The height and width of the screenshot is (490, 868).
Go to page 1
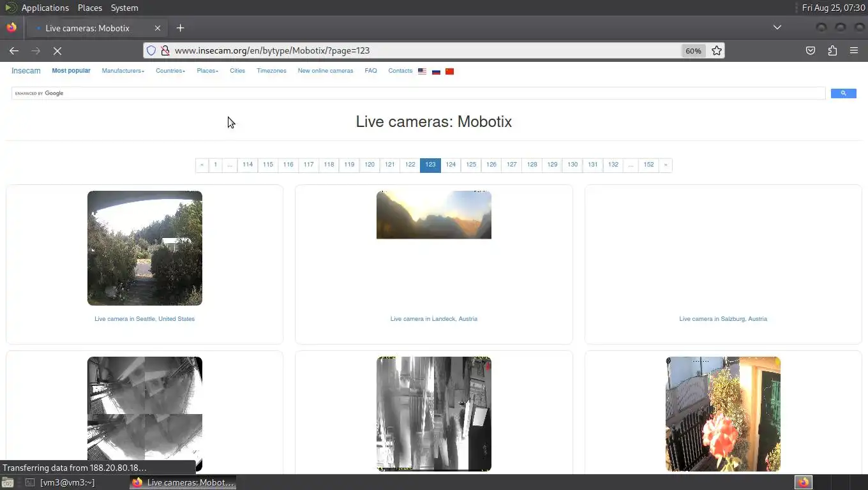pyautogui.click(x=215, y=165)
